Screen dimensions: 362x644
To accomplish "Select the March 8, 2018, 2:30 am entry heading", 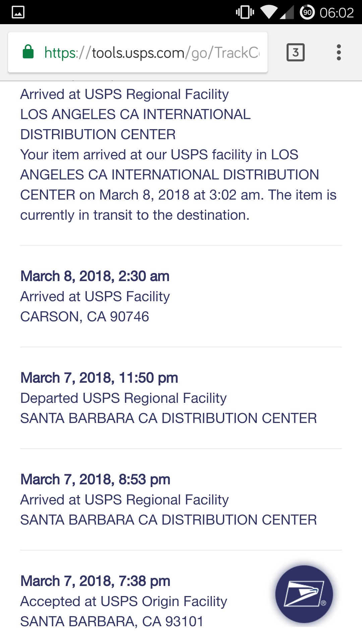I will [95, 276].
